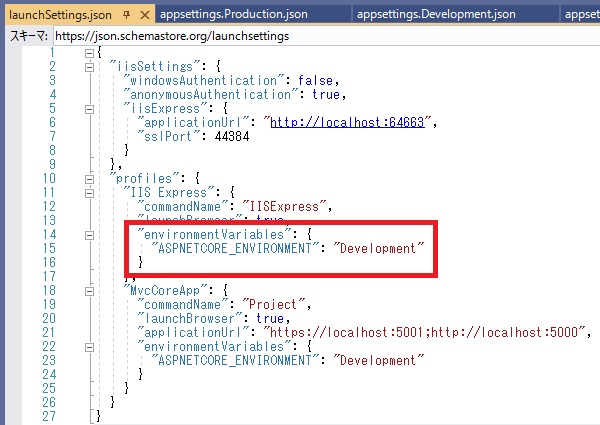Click "Development" value on line 23
Image resolution: width=600 pixels, height=425 pixels.
pyautogui.click(x=378, y=360)
